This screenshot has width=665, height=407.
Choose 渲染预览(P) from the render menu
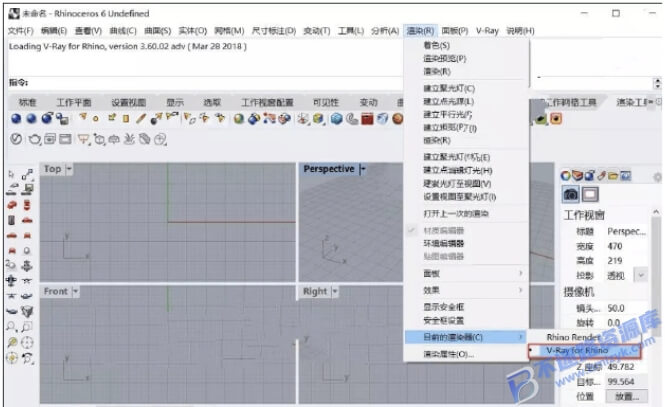click(444, 59)
